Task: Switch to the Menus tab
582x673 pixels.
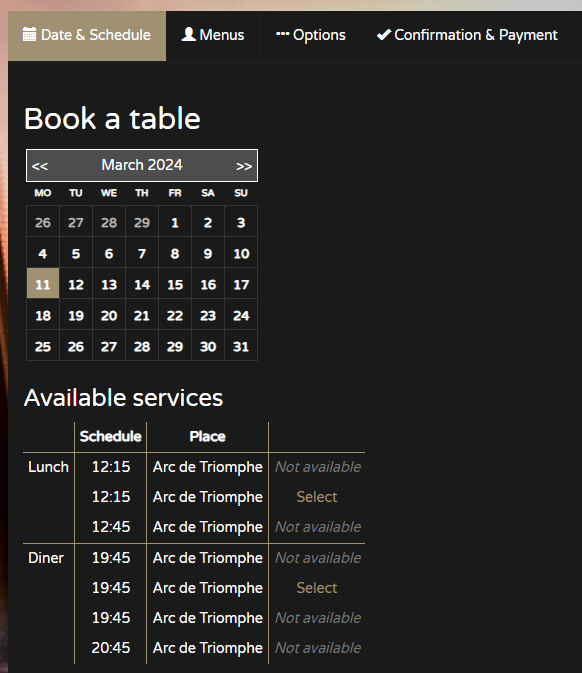Action: 213,36
